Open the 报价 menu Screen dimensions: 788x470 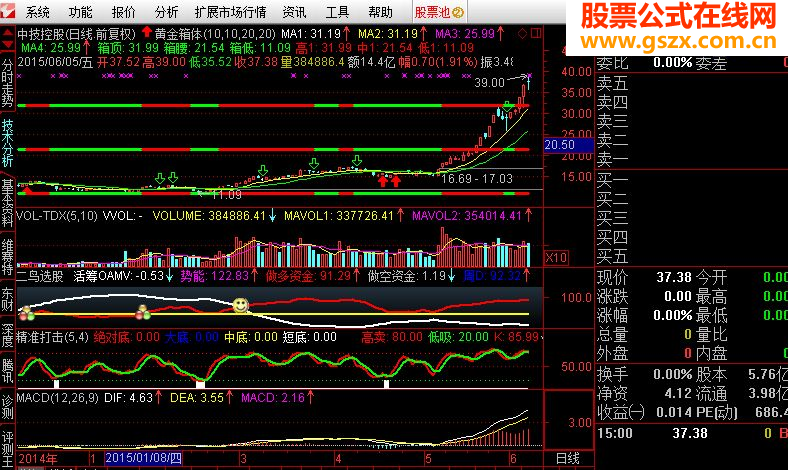pos(124,12)
